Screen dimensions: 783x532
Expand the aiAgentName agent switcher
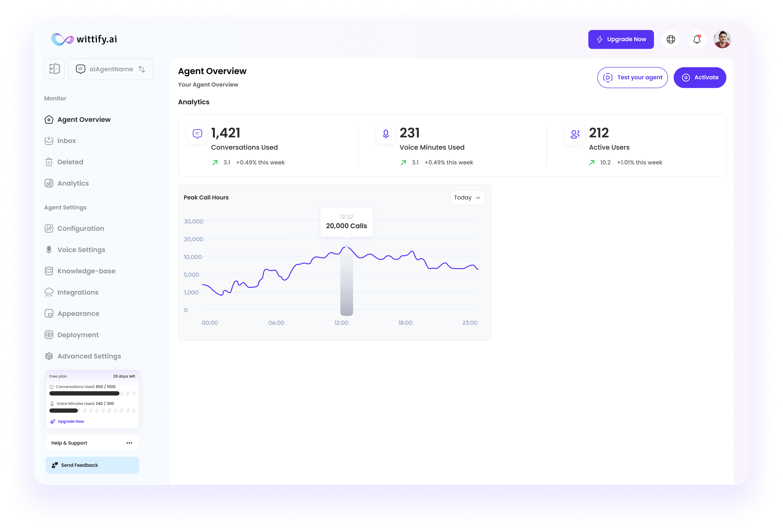(110, 69)
